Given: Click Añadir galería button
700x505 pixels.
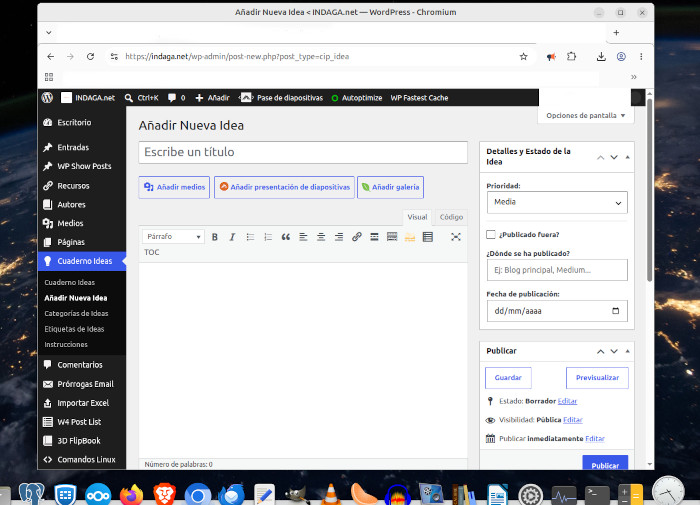Looking at the screenshot, I should pyautogui.click(x=391, y=187).
